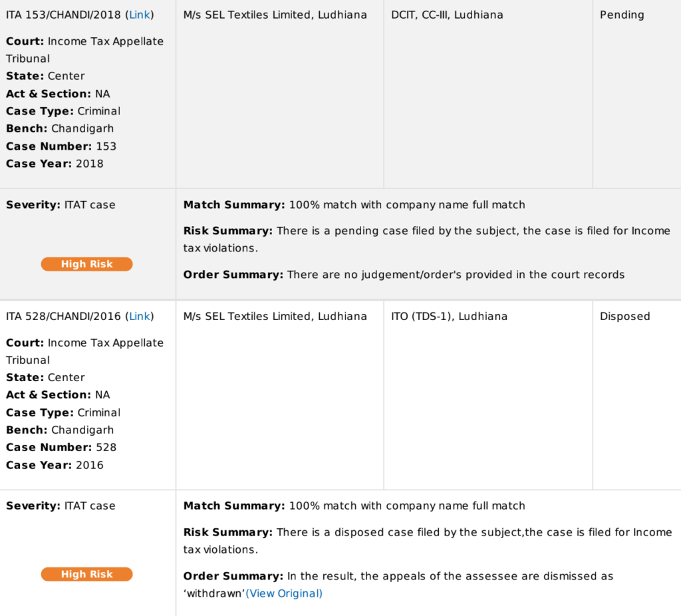Click the ITA 153/CHANDI/2018 case title

click(x=63, y=15)
